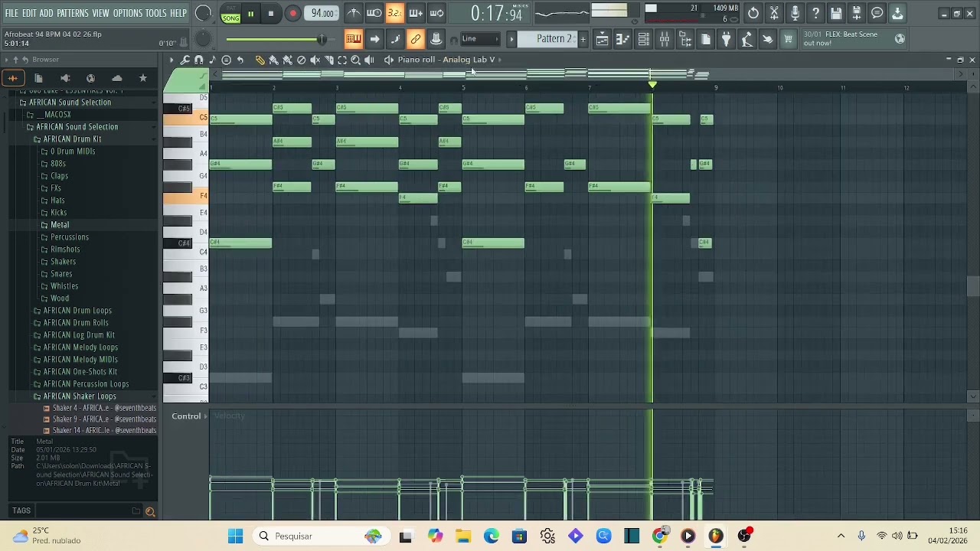Select the piano roll Zoom magnifier tool
This screenshot has width=980, height=551.
[x=355, y=60]
